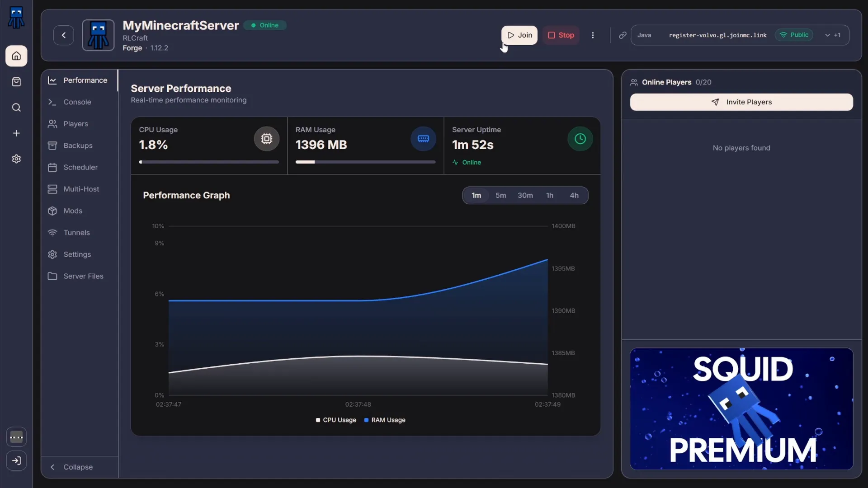
Task: Select the 5m graph range
Action: click(x=500, y=196)
